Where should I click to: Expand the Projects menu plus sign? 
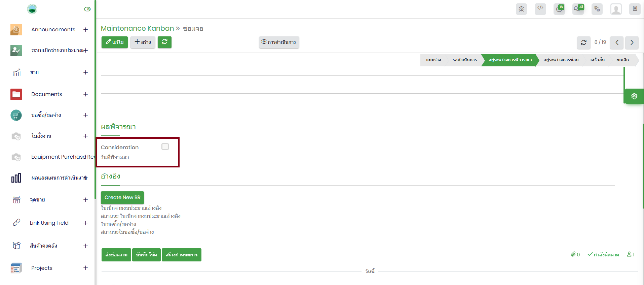(x=86, y=268)
